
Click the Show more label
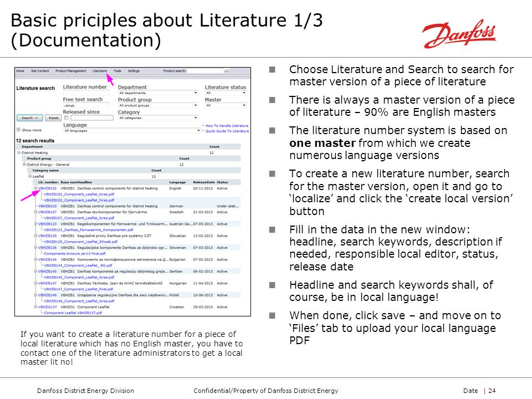pos(32,130)
